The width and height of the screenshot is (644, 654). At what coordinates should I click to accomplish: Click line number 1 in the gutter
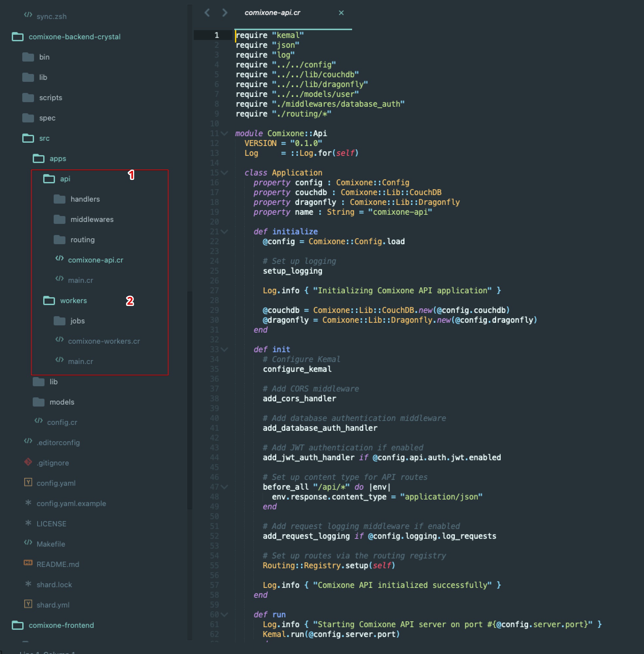(217, 35)
